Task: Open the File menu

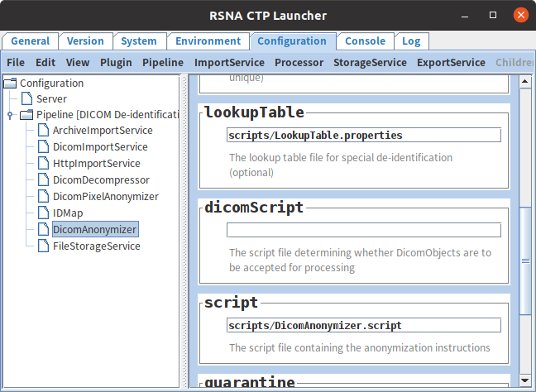Action: pyautogui.click(x=16, y=63)
